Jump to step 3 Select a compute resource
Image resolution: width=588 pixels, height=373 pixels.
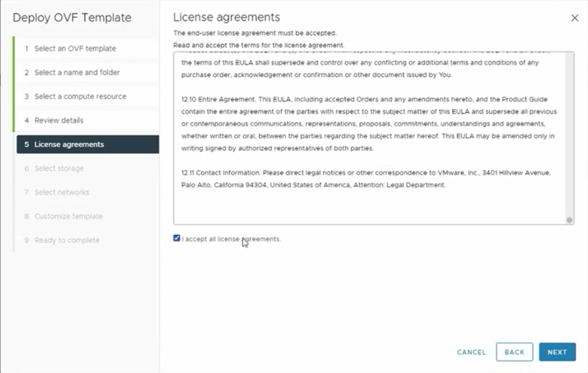[80, 96]
